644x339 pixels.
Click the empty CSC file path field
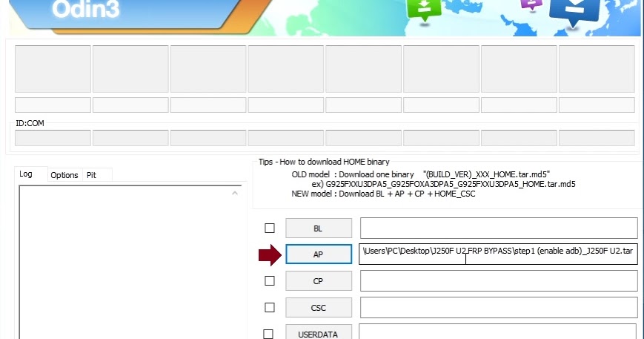click(499, 307)
